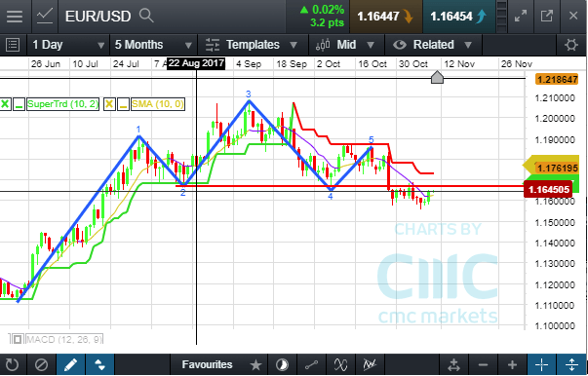
Task: Open chart settings gear icon
Action: 571,45
